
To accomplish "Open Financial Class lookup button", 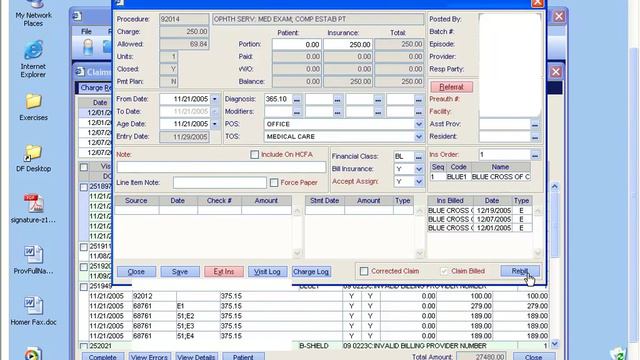I will pos(418,156).
